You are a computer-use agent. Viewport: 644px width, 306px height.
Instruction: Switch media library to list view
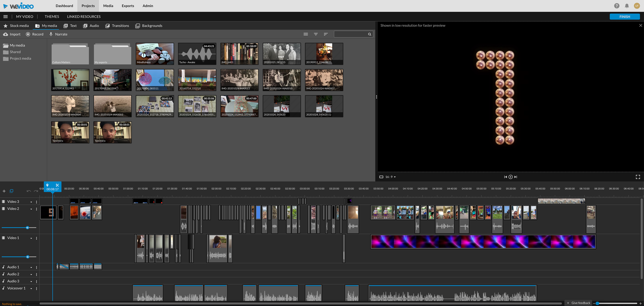(306, 34)
